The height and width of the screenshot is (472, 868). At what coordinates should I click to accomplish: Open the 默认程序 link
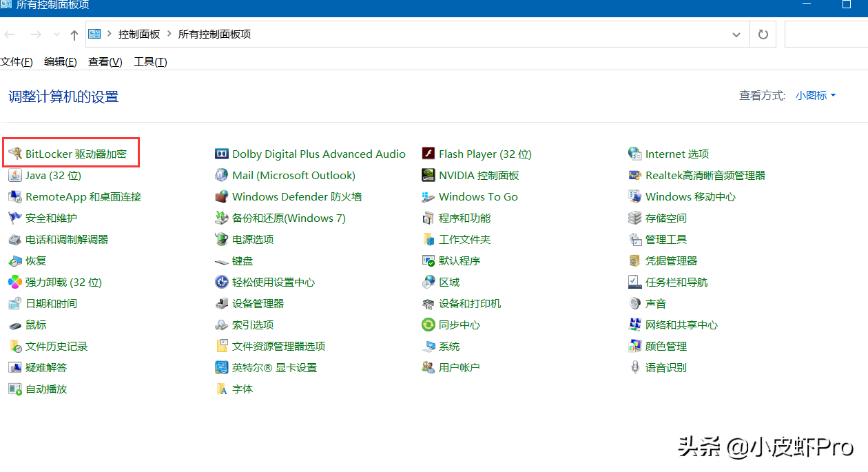coord(459,260)
